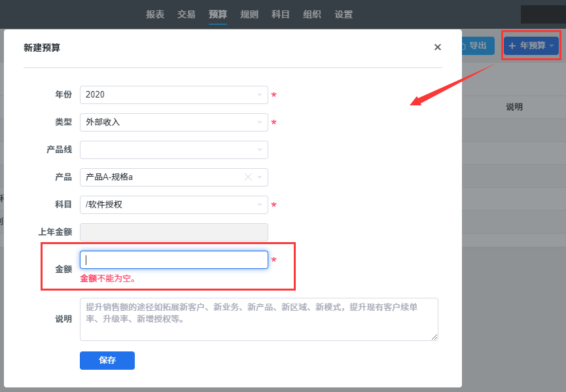Viewport: 566px width, 392px height.
Task: Switch to the 交易 tab
Action: coord(186,14)
